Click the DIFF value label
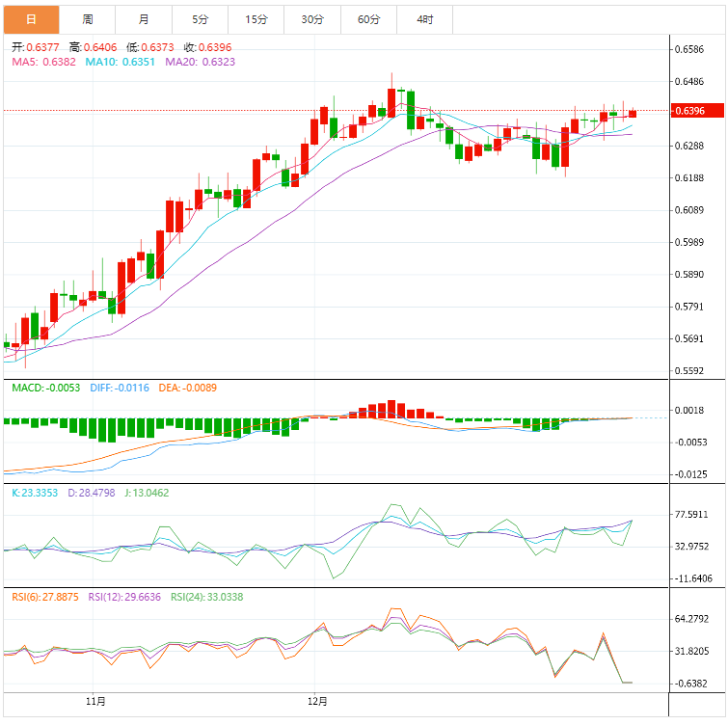728x725 pixels. tap(120, 388)
